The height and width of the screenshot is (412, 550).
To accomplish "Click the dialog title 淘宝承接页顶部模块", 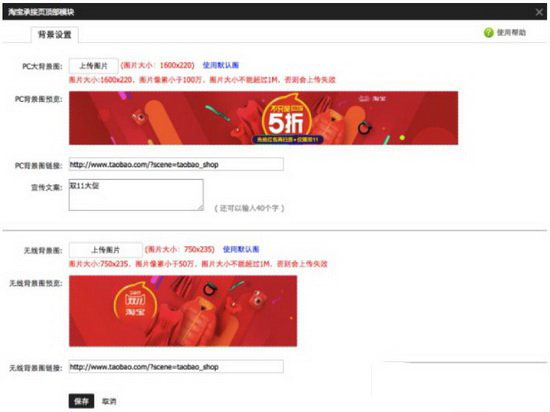I will [41, 12].
